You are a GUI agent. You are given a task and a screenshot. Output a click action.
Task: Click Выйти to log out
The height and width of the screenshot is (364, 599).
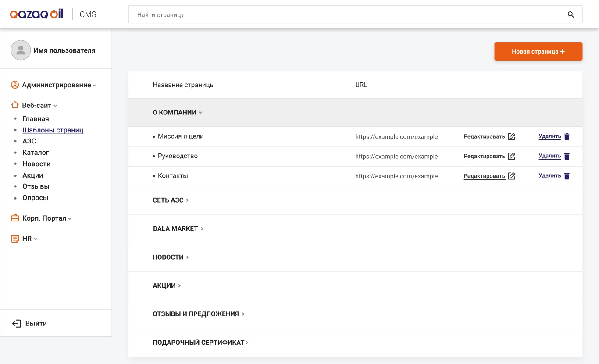click(36, 324)
